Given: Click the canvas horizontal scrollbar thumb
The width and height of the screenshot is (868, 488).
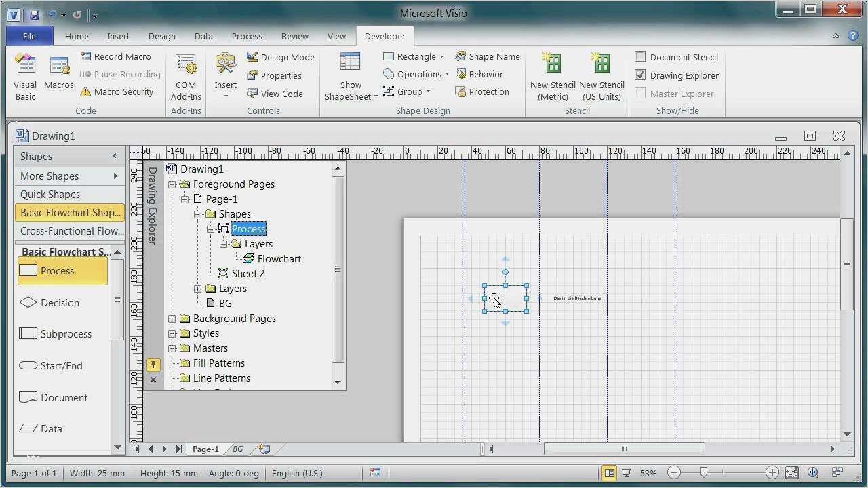Looking at the screenshot, I should (624, 449).
